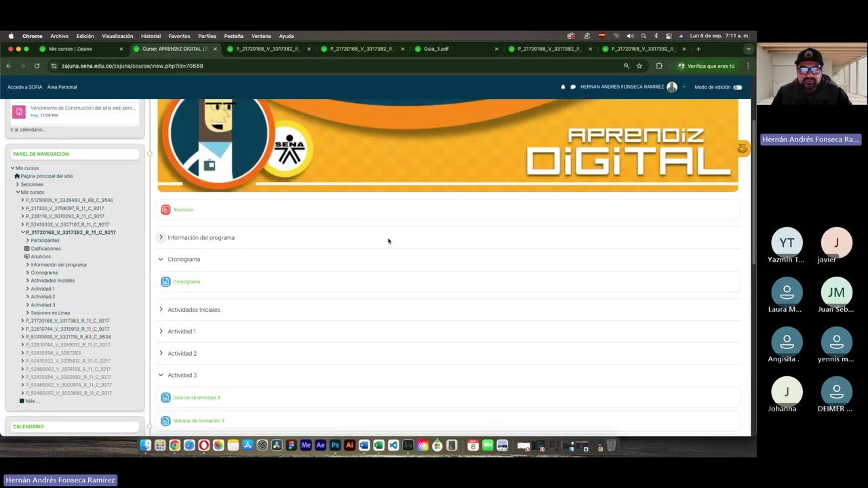
Task: Open Safari from the Dock
Action: coord(189,445)
